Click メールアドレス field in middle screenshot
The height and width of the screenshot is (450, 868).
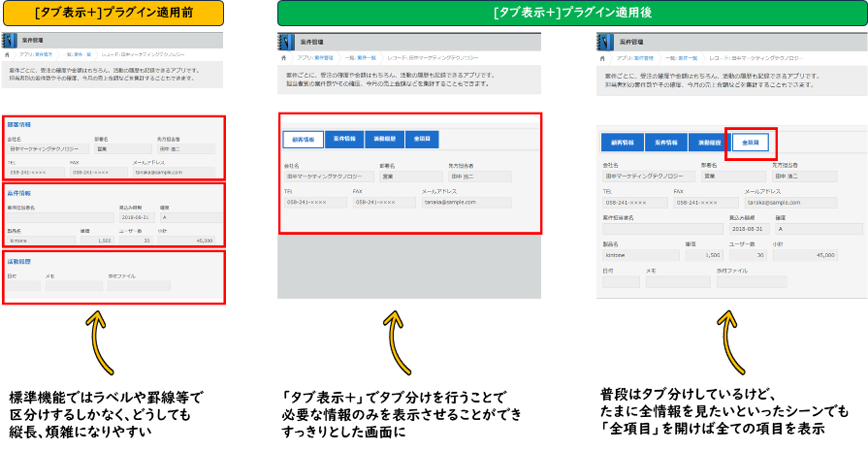click(466, 202)
